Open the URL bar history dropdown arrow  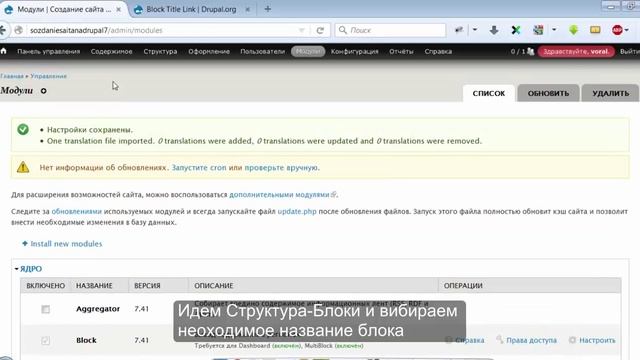pyautogui.click(x=302, y=30)
